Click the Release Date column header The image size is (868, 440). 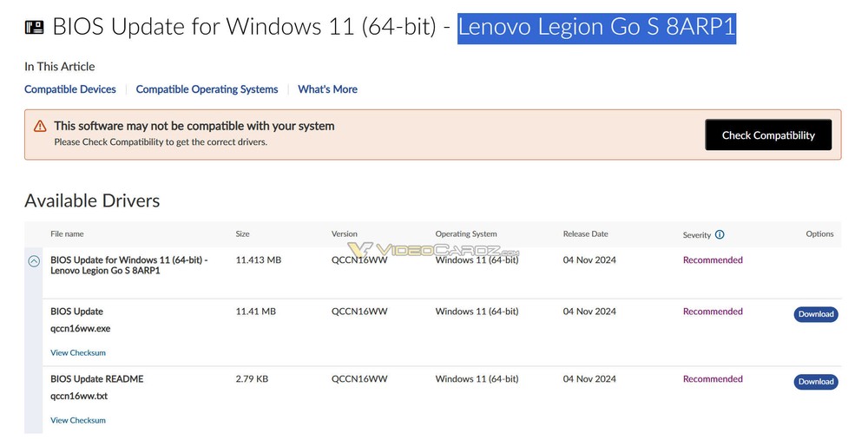point(586,234)
